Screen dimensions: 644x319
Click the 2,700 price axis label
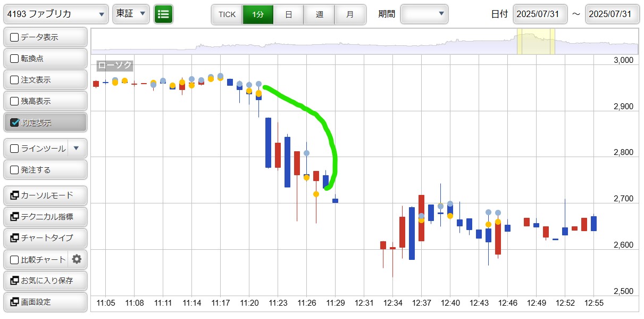click(623, 199)
